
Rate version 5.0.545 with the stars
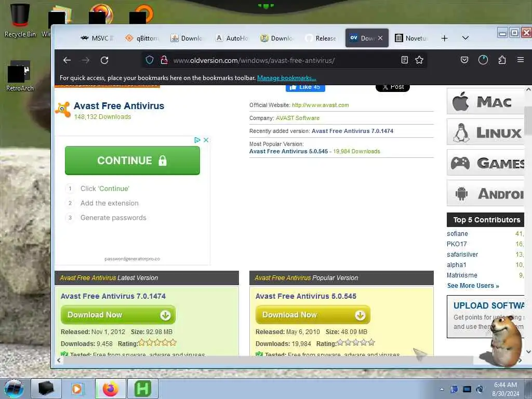click(x=356, y=343)
